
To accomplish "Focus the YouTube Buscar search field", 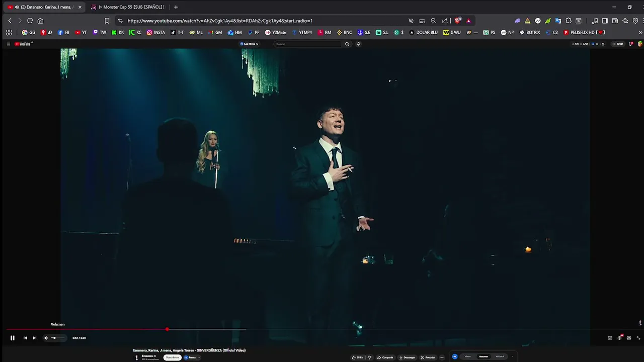I will coord(308,44).
